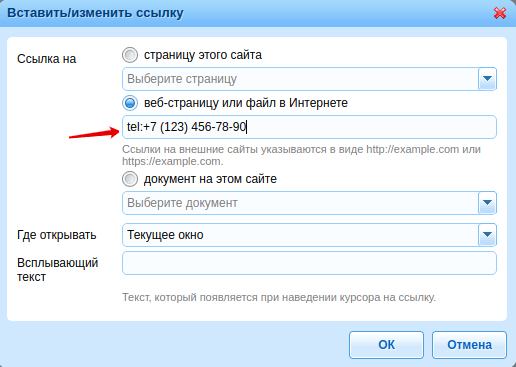Click hint 'Текст, который появляется при наведении'
The width and height of the screenshot is (516, 367).
point(279,297)
